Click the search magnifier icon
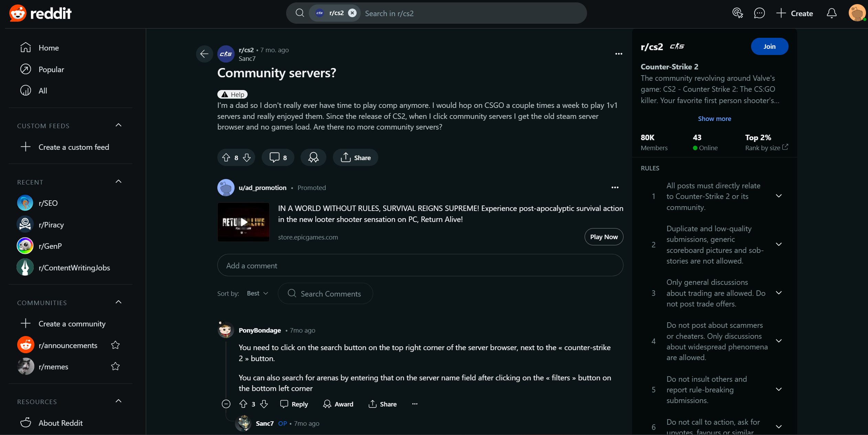Viewport: 868px width, 435px height. pos(300,13)
